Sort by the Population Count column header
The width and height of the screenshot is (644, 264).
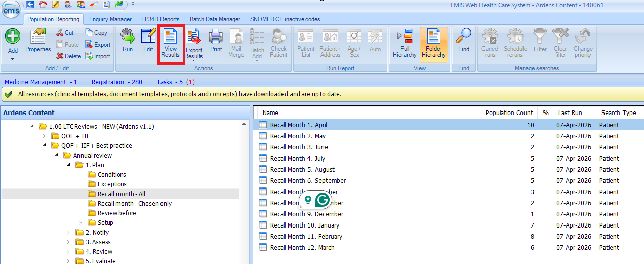[x=509, y=112]
